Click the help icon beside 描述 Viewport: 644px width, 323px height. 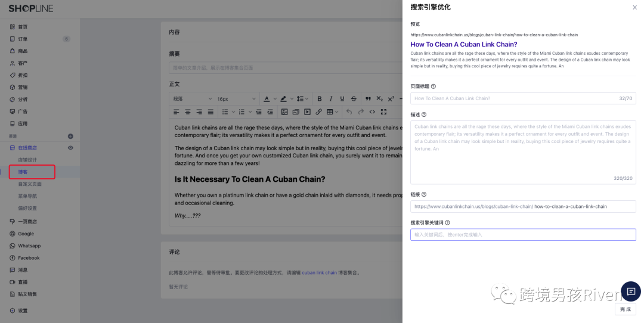[424, 114]
